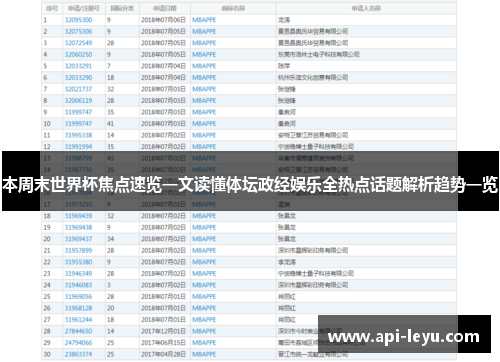Open registration number 32006119
This screenshot has height=362, width=500.
(x=78, y=101)
